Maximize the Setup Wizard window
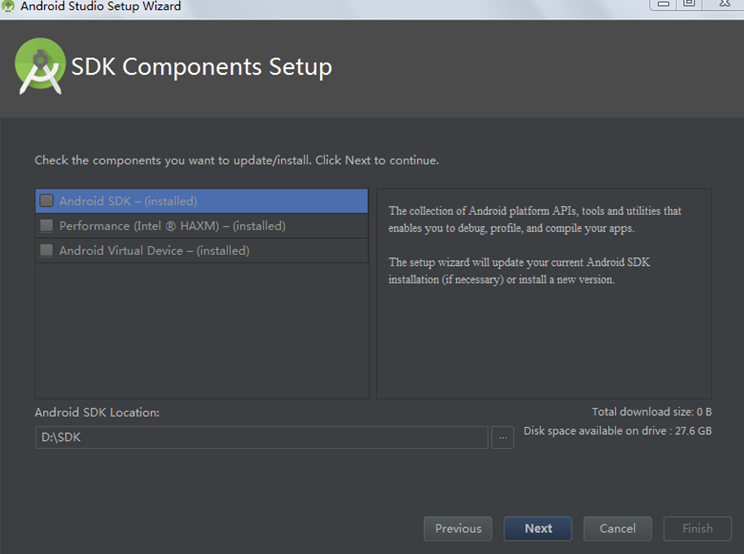This screenshot has height=554, width=744. (689, 4)
